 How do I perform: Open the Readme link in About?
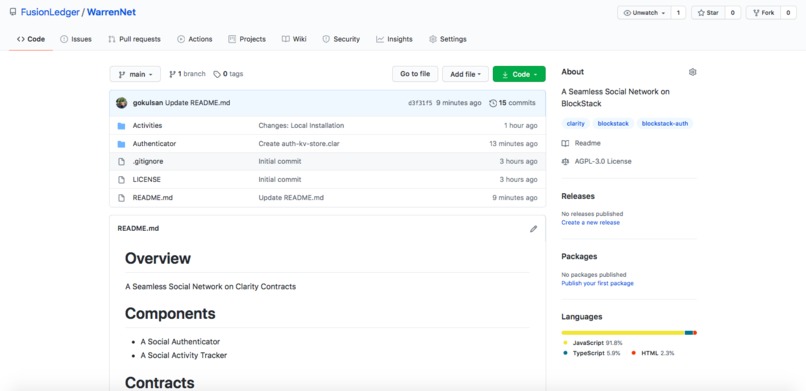(x=581, y=143)
